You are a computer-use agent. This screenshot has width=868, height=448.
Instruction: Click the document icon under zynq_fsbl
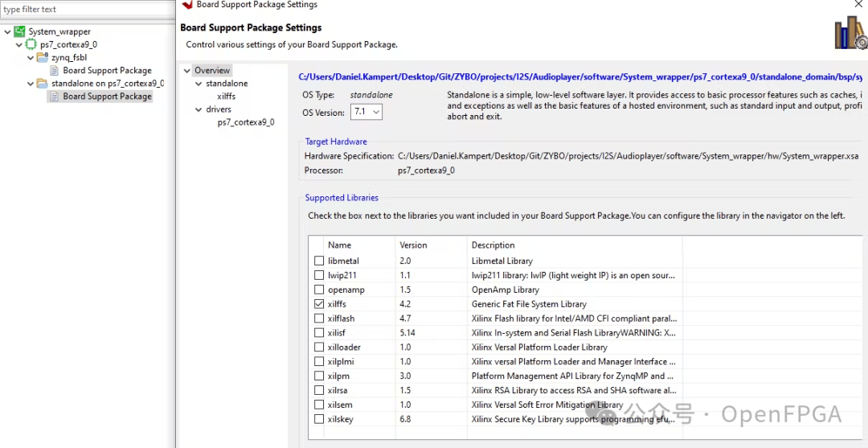55,70
